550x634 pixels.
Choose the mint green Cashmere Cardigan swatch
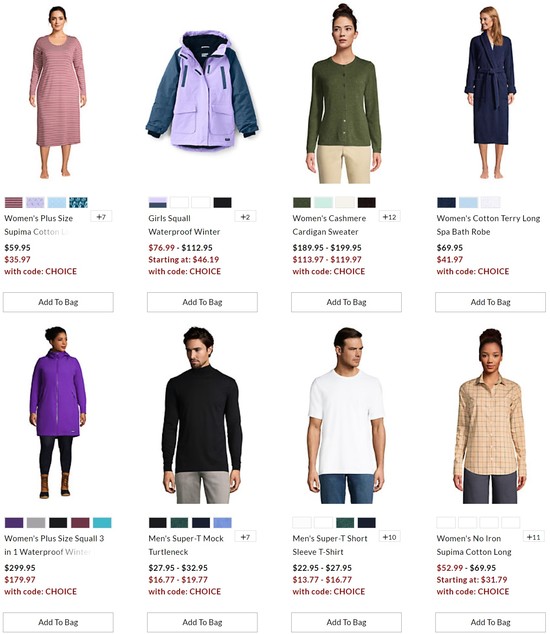coord(324,202)
